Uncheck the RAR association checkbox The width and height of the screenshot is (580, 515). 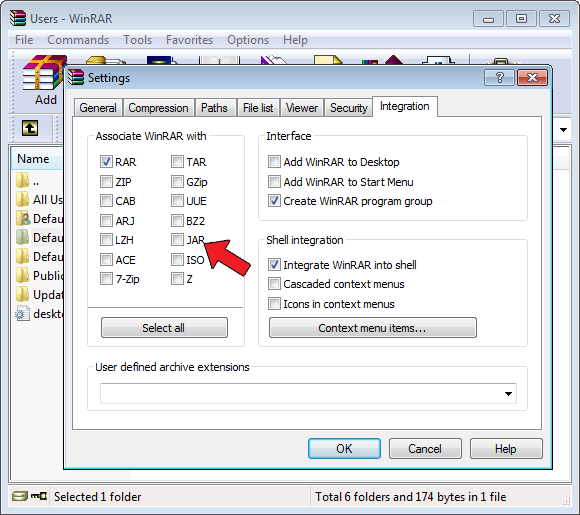pos(106,162)
